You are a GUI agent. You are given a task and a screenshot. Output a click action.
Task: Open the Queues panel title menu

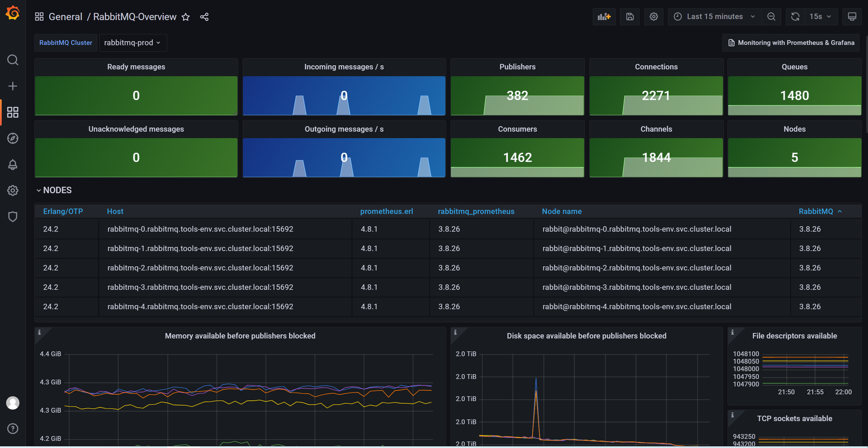(795, 67)
